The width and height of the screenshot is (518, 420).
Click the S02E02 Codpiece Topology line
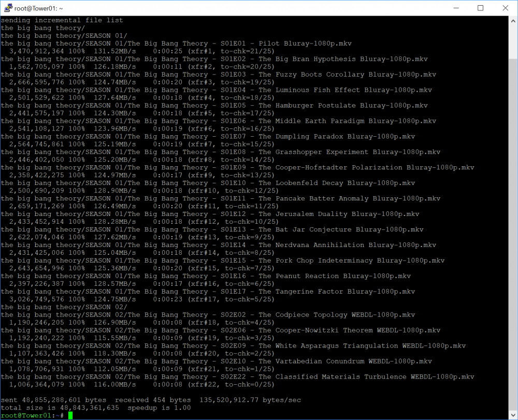point(208,315)
